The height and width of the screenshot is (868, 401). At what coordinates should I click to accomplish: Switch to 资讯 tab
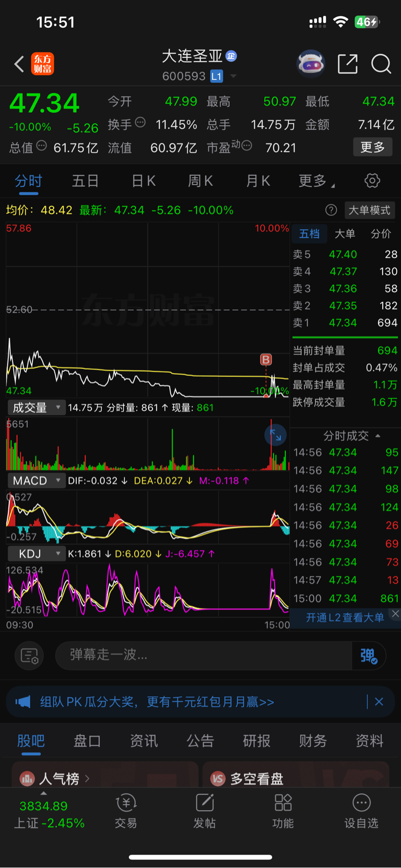point(144,741)
